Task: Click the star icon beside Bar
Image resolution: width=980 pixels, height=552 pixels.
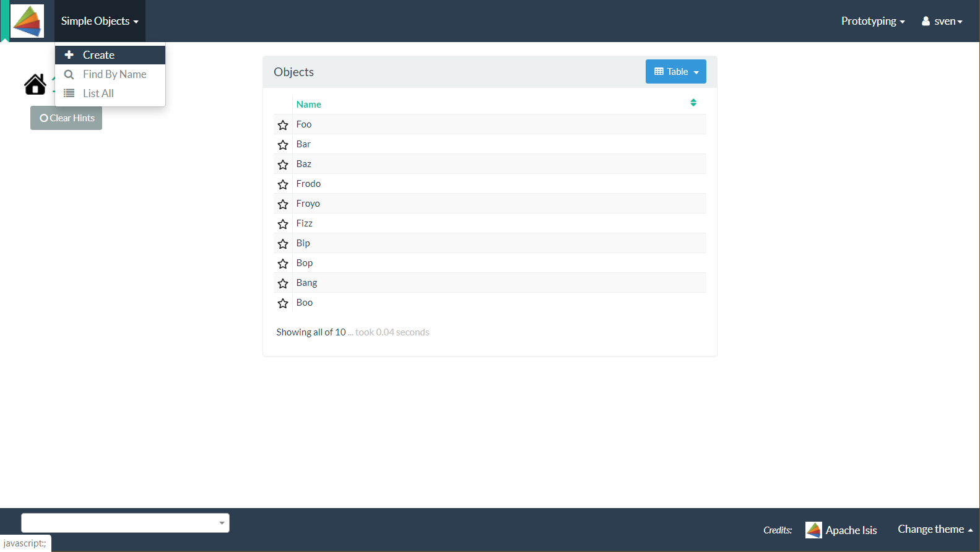Action: coord(283,145)
